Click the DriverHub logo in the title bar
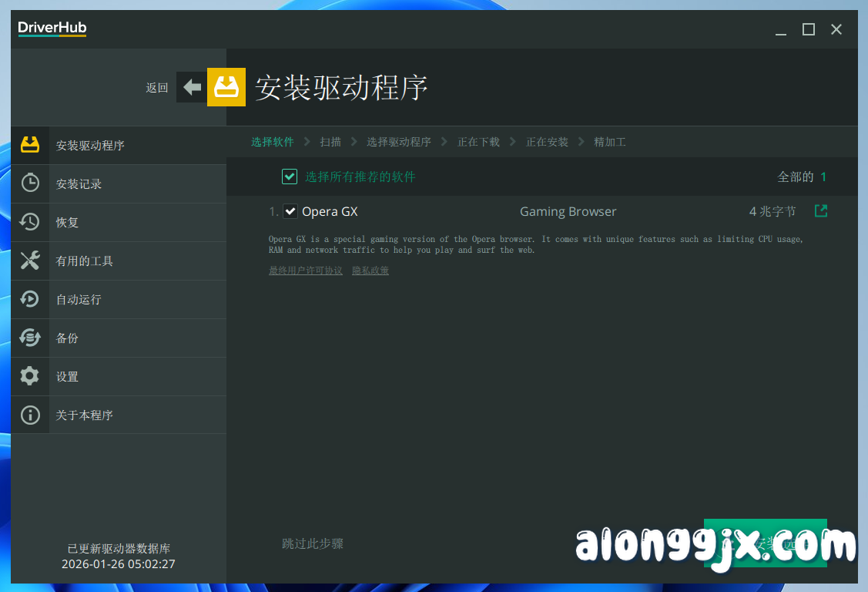 [x=51, y=28]
